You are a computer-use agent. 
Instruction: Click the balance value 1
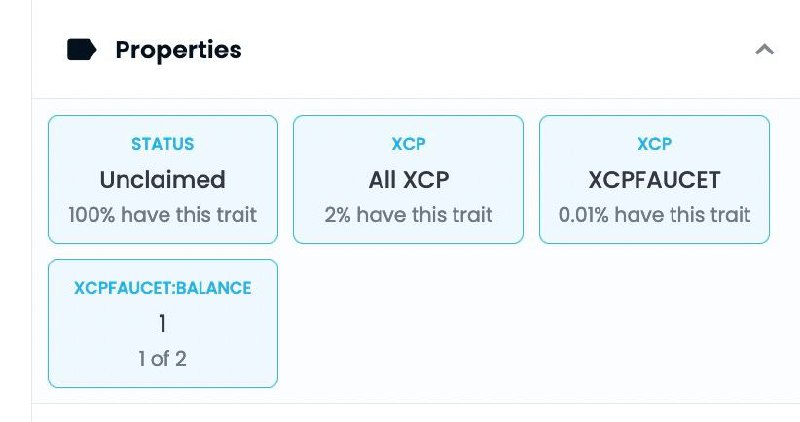point(162,324)
